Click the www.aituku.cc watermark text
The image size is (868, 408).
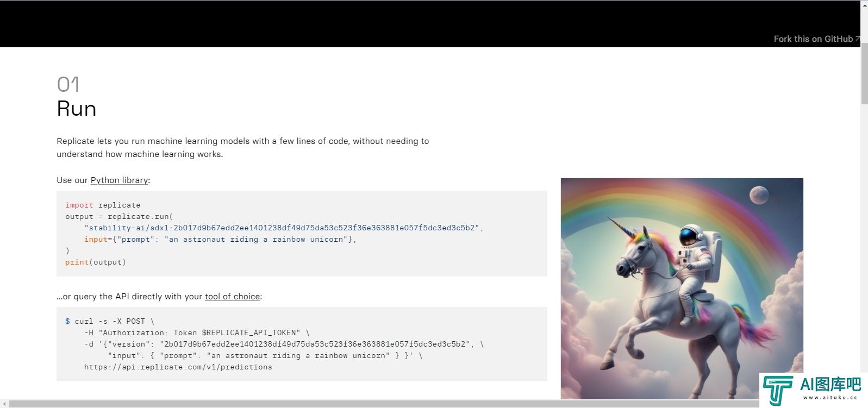coord(830,398)
